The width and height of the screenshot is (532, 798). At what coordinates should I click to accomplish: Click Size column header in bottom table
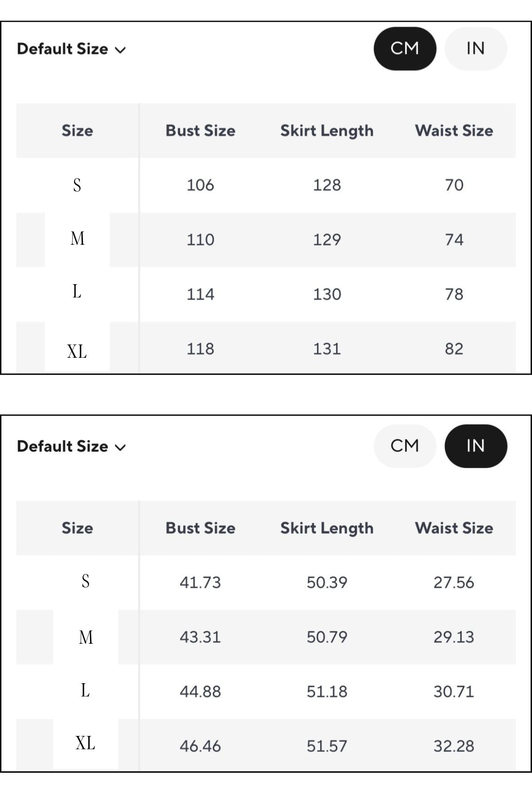(77, 528)
